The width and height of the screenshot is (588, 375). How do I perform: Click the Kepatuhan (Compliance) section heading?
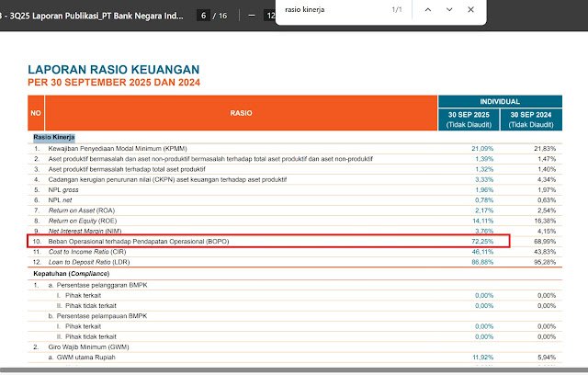(71, 274)
